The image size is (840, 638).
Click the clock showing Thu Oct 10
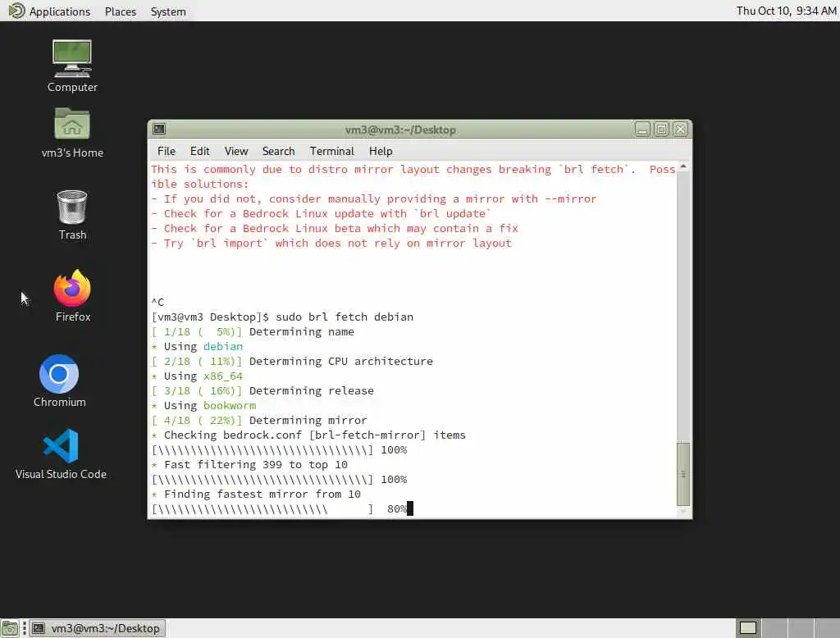point(786,11)
